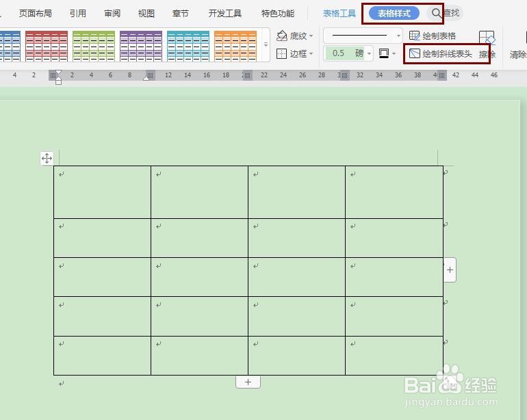Open the 页面布局 tab

click(x=36, y=14)
